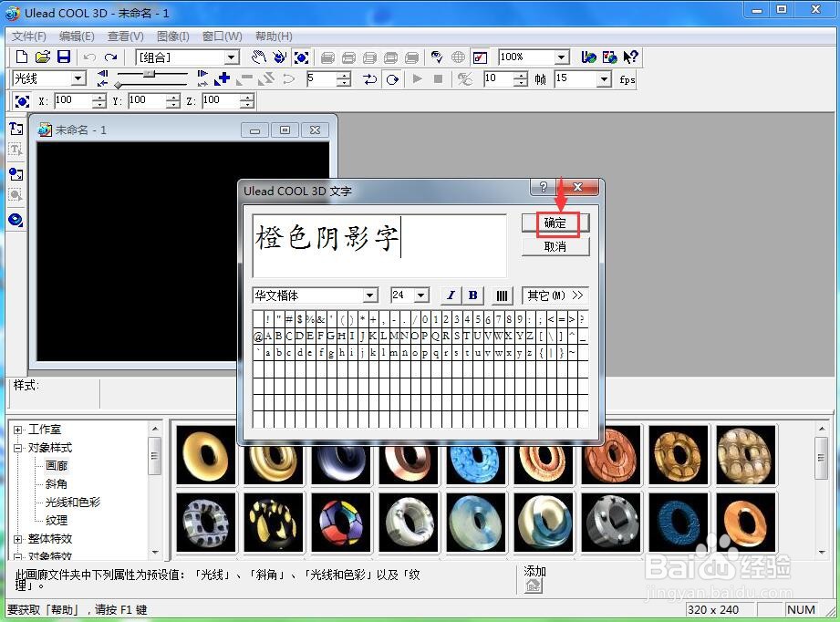Click the Add house icon in status area
This screenshot has width=840, height=622.
click(x=533, y=586)
